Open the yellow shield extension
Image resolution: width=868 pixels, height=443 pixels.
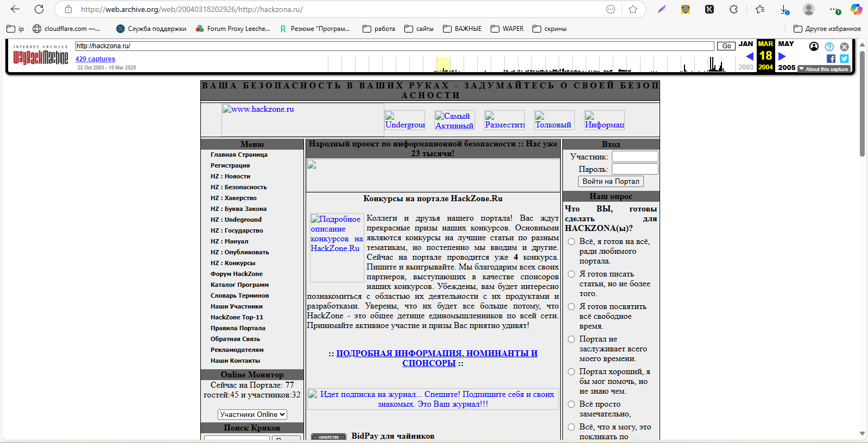(x=686, y=9)
